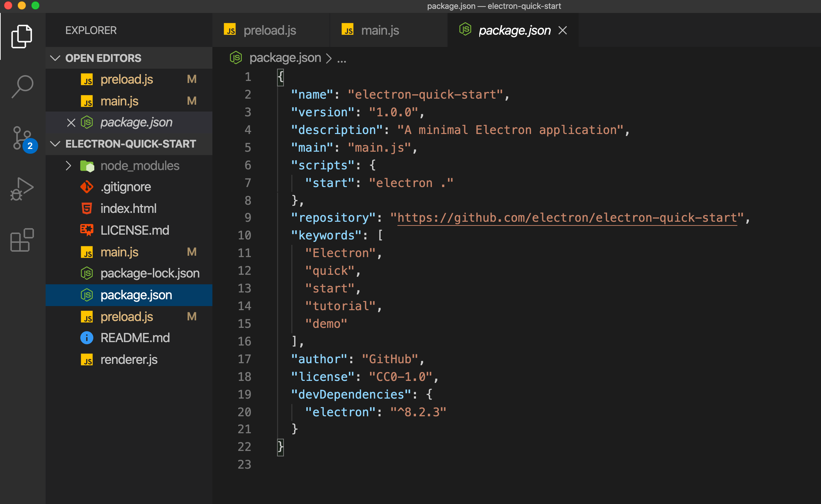821x504 pixels.
Task: Collapse the ELECTRON-QUICK-START folder section
Action: 55,144
